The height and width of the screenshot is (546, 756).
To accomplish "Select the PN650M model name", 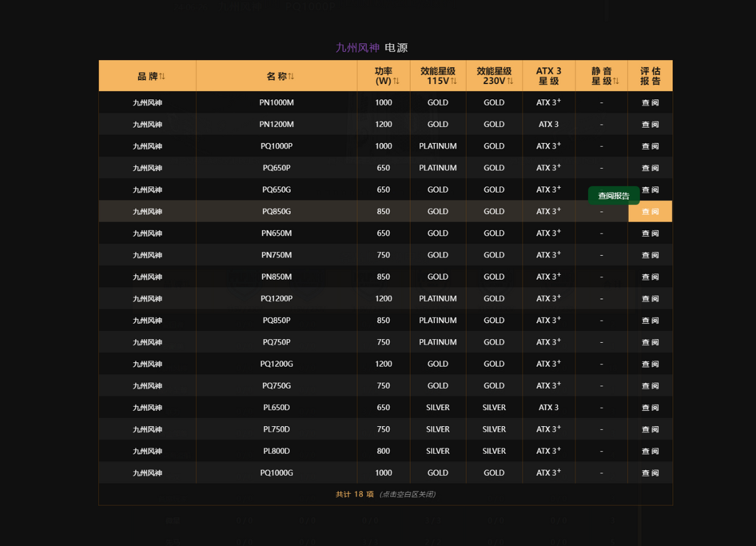I will [x=277, y=233].
